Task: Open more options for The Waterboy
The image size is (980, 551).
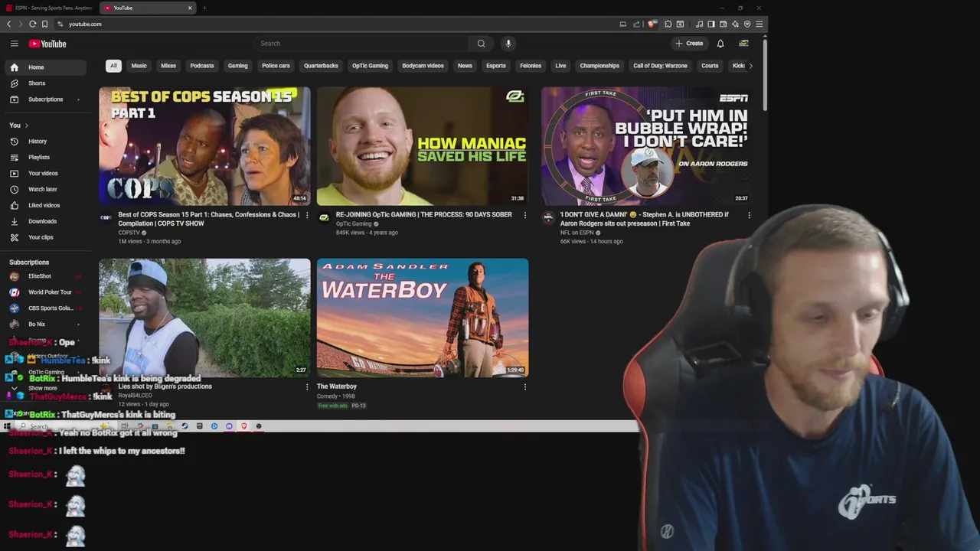Action: (x=524, y=386)
